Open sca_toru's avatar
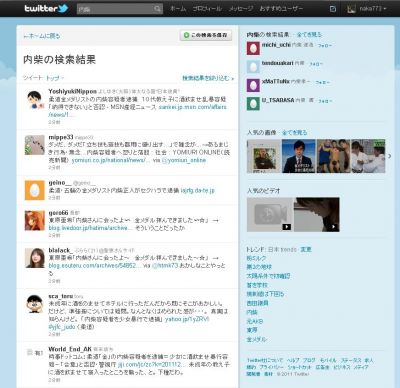Viewport: 400px width, 388px height. 35,304
